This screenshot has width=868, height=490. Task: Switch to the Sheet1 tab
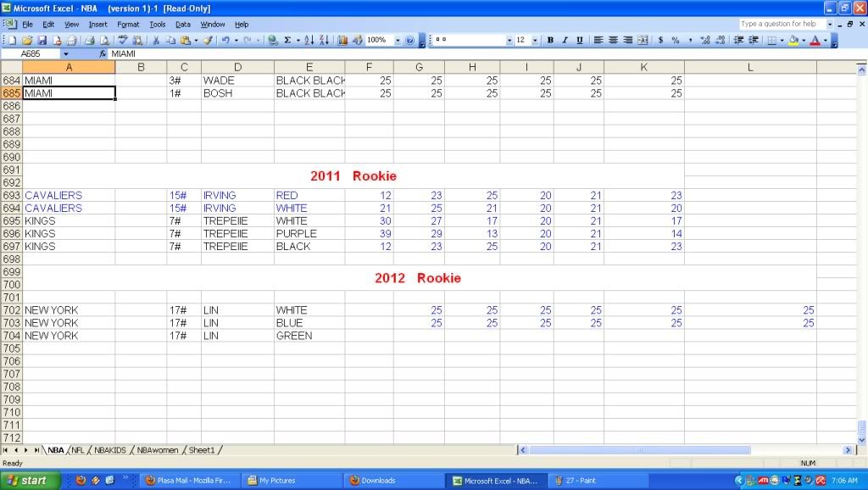point(202,450)
